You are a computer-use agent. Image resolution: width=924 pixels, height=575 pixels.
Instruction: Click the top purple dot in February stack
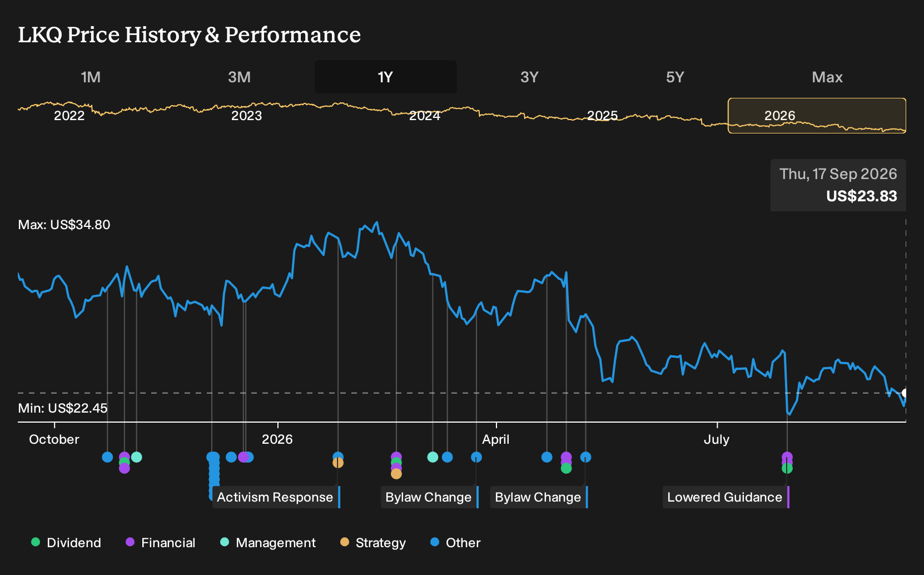396,457
